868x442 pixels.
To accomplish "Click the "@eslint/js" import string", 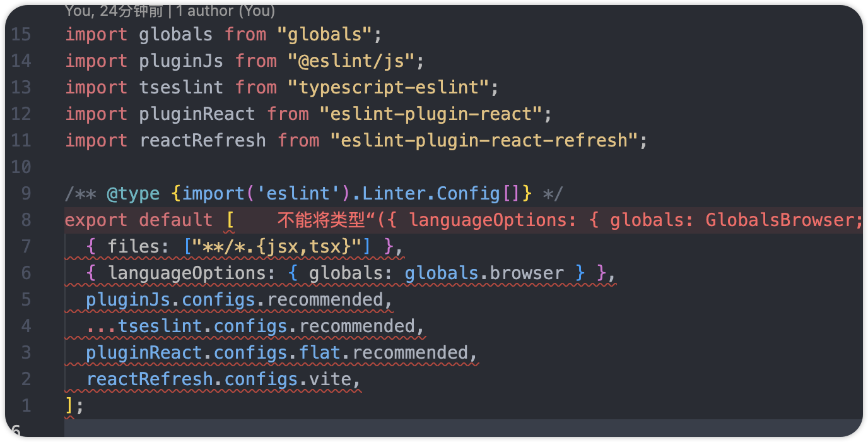I will (351, 61).
